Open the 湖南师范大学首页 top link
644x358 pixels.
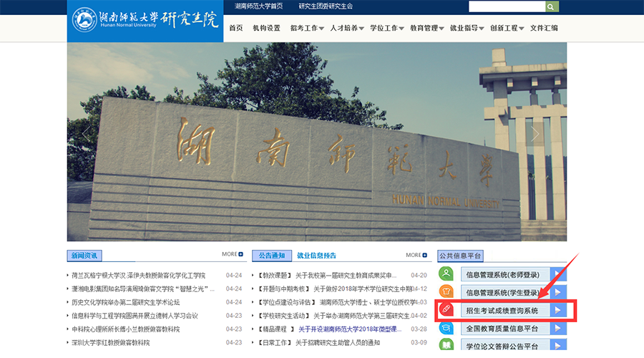(258, 6)
